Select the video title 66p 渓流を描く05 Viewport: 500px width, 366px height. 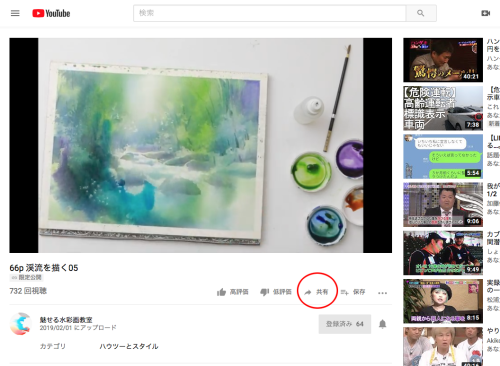point(44,268)
